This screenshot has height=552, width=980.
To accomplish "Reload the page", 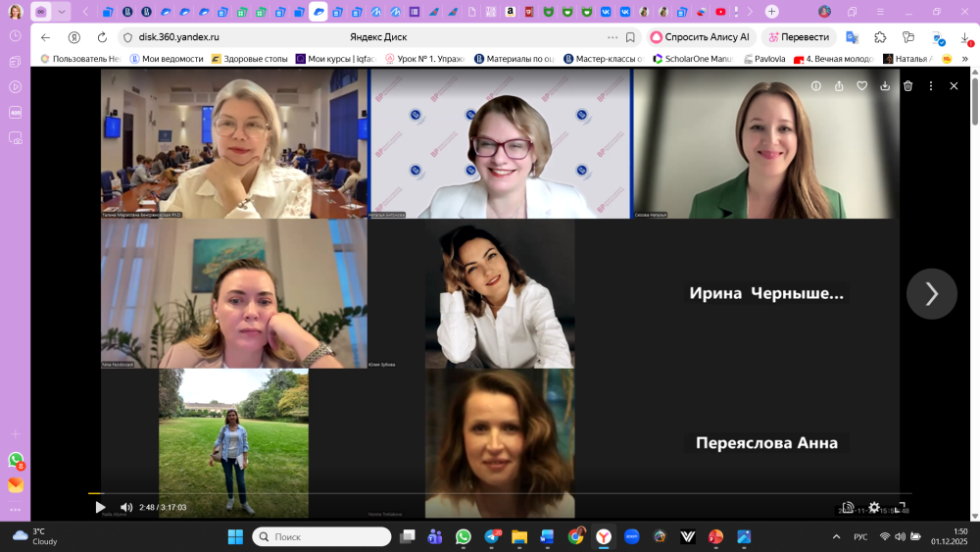I will tap(102, 37).
